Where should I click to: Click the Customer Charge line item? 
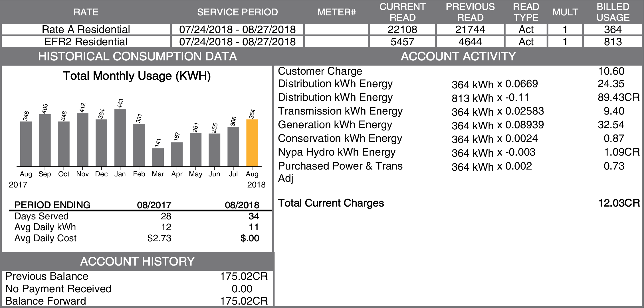point(320,71)
